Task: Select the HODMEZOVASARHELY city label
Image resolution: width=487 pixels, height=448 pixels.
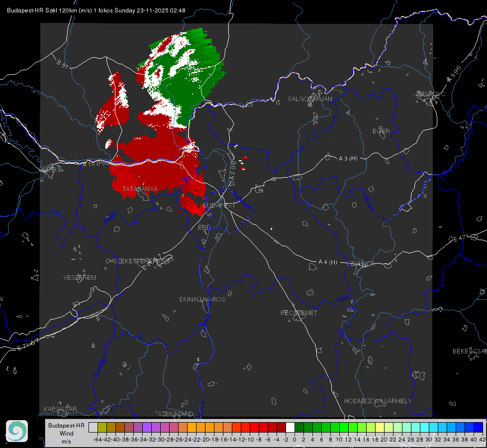Action: [378, 401]
